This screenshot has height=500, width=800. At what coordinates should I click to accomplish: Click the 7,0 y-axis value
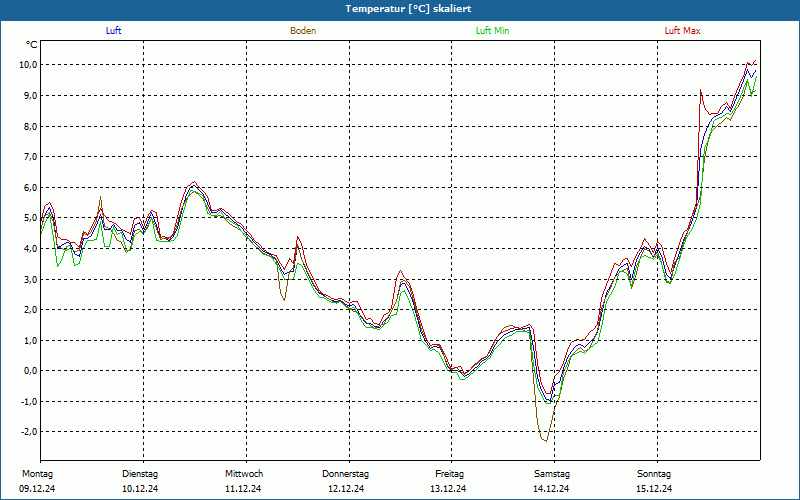coord(31,157)
